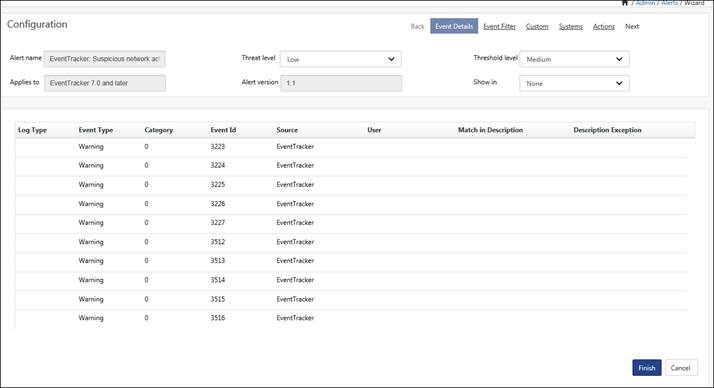Image resolution: width=714 pixels, height=388 pixels.
Task: Switch to the Event Filter tab
Action: point(499,26)
